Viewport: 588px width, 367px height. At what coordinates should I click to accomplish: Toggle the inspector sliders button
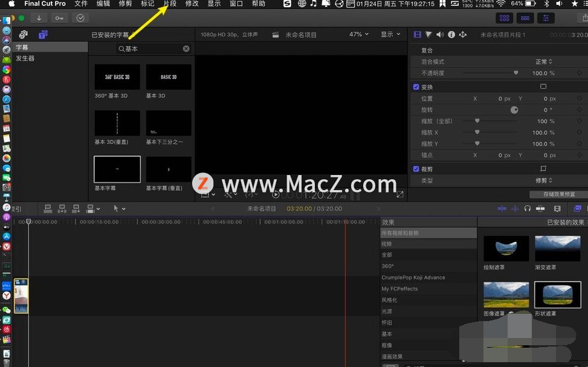[x=546, y=18]
